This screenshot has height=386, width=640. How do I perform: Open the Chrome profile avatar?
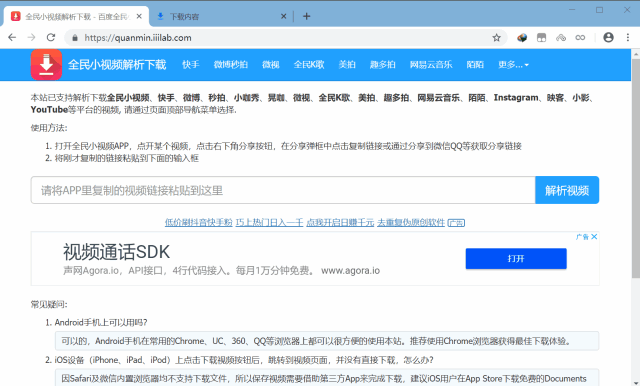[608, 38]
